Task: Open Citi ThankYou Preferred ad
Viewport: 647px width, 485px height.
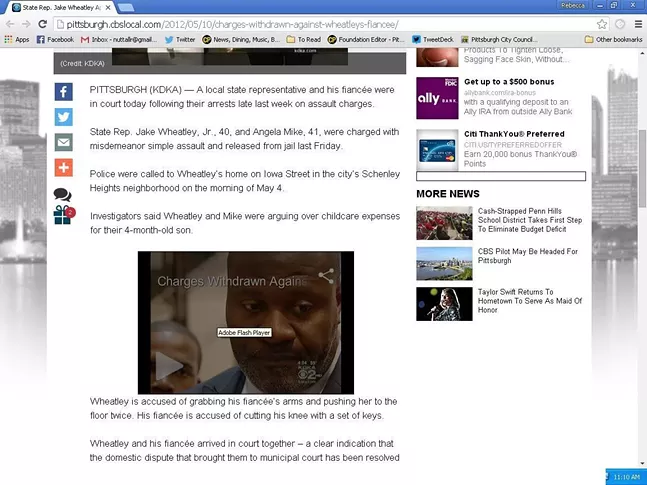Action: (514, 134)
